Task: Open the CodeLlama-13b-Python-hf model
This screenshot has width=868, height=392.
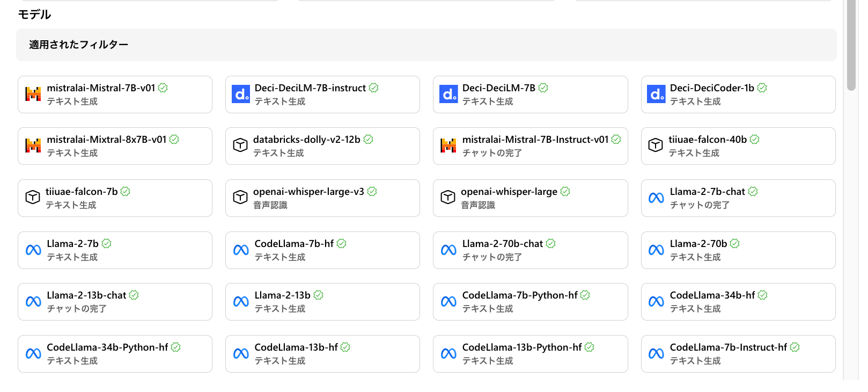Action: pos(530,354)
